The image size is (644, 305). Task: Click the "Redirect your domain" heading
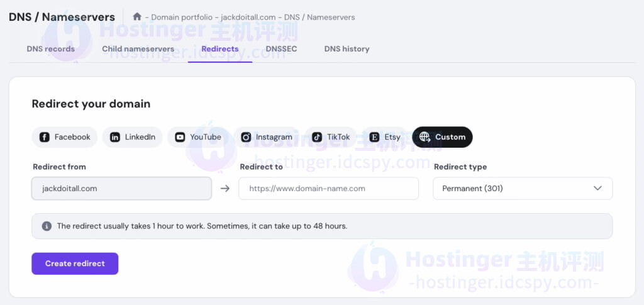click(x=91, y=104)
